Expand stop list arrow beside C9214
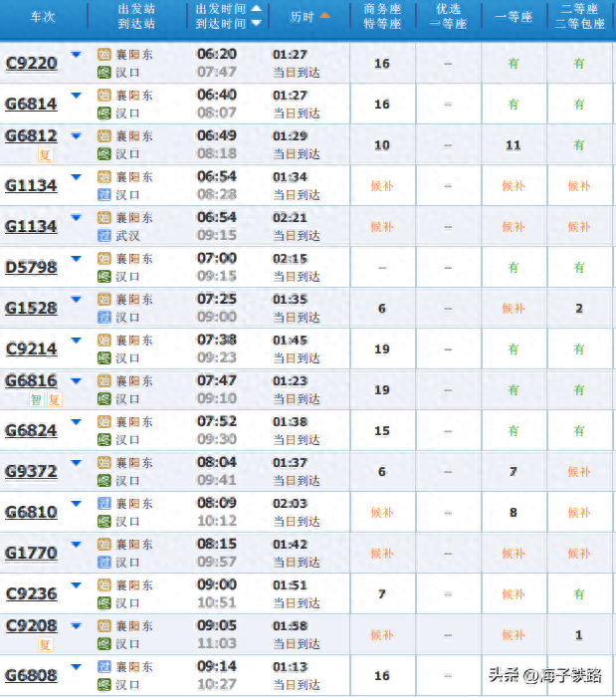 [77, 341]
